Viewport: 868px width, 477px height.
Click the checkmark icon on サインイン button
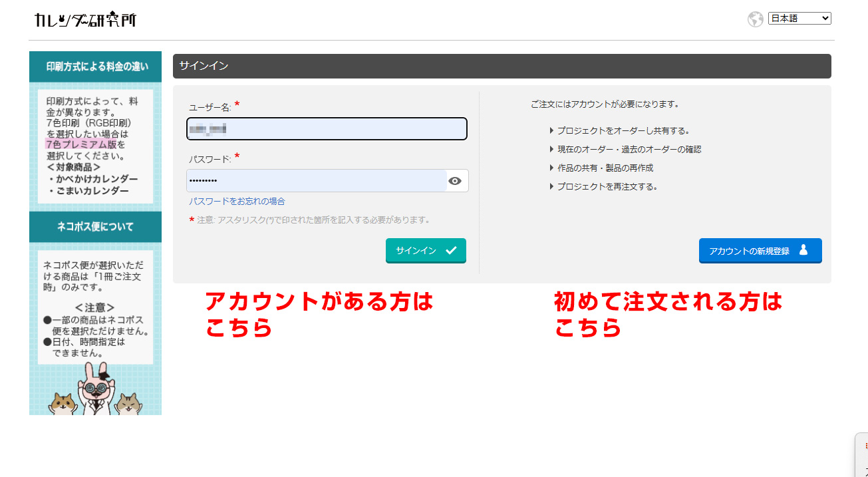tap(452, 251)
